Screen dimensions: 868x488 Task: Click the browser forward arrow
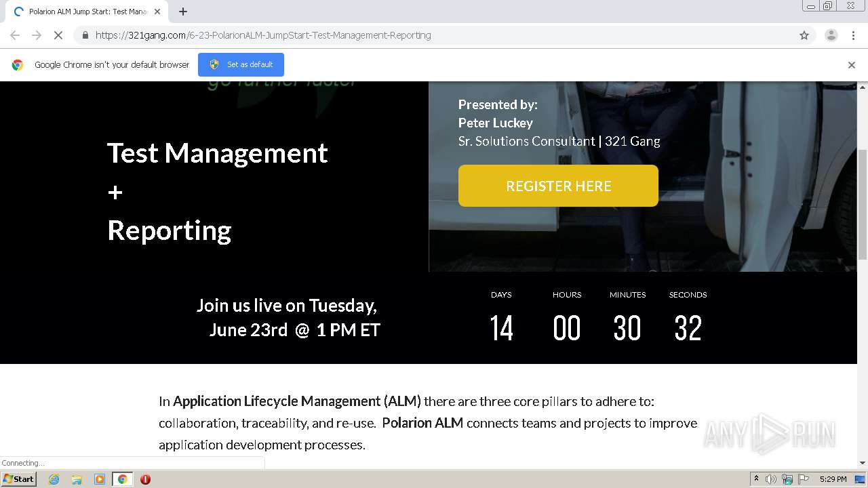[x=37, y=35]
